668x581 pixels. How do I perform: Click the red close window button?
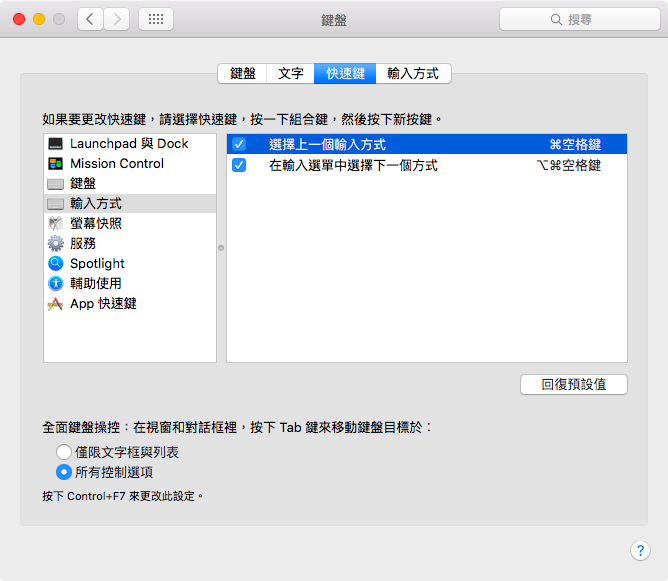pos(19,19)
